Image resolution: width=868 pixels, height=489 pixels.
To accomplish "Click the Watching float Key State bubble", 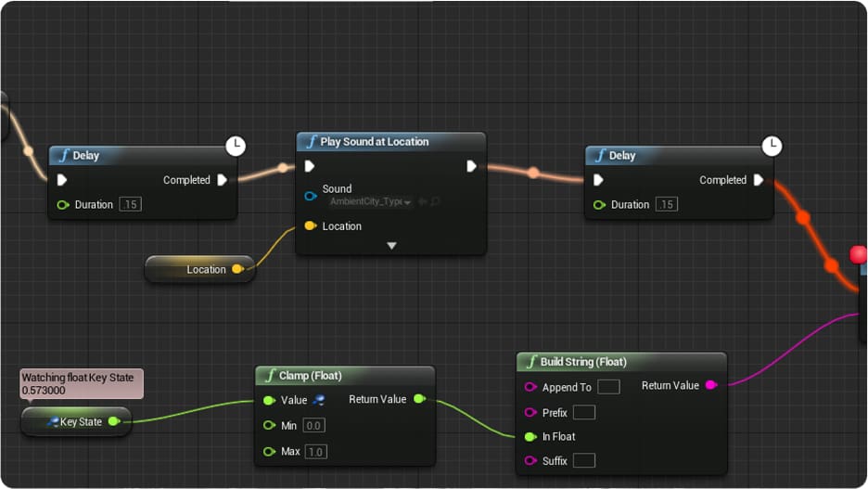I will [x=82, y=383].
